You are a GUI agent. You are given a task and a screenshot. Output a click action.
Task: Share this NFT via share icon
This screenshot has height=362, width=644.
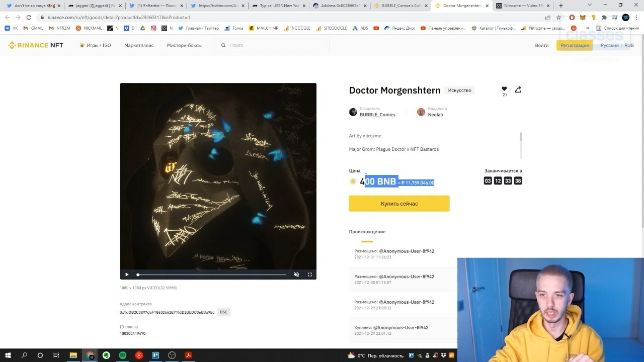pos(518,89)
